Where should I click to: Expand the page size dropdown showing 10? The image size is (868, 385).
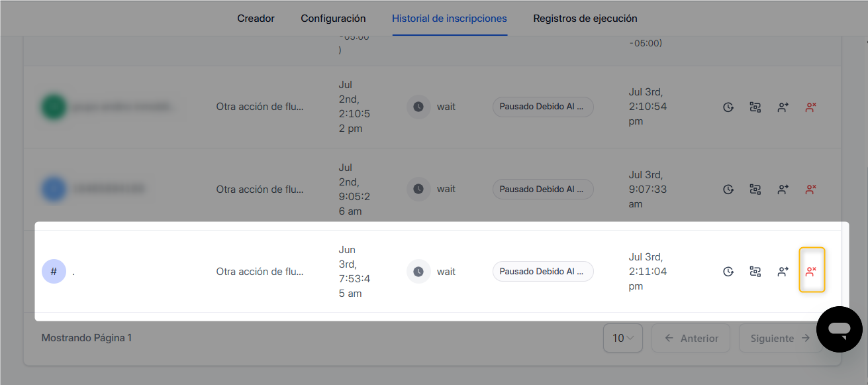click(622, 338)
